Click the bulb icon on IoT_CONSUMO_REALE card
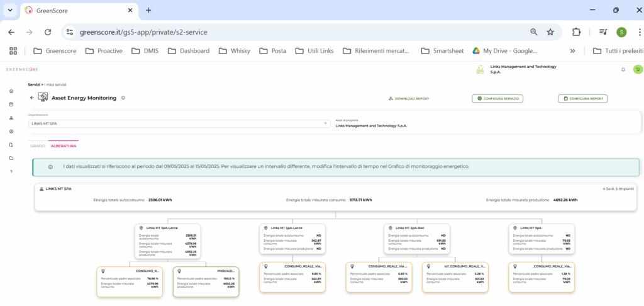This screenshot has height=306, width=644. [x=429, y=266]
